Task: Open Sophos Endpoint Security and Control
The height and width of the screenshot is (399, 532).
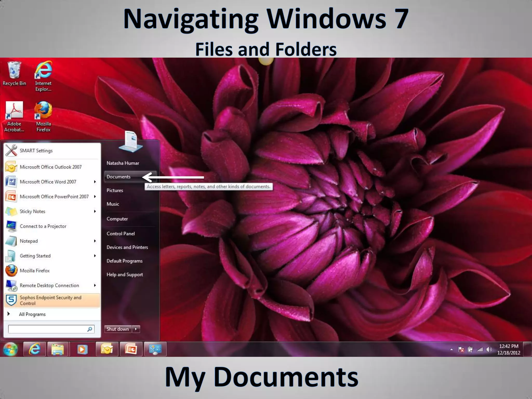Action: pyautogui.click(x=52, y=300)
